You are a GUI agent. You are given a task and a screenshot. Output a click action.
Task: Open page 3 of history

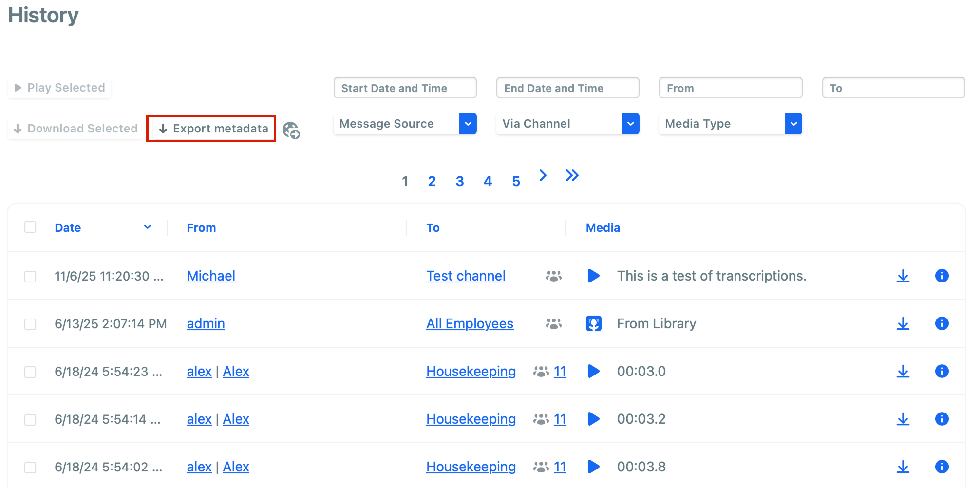(x=460, y=181)
